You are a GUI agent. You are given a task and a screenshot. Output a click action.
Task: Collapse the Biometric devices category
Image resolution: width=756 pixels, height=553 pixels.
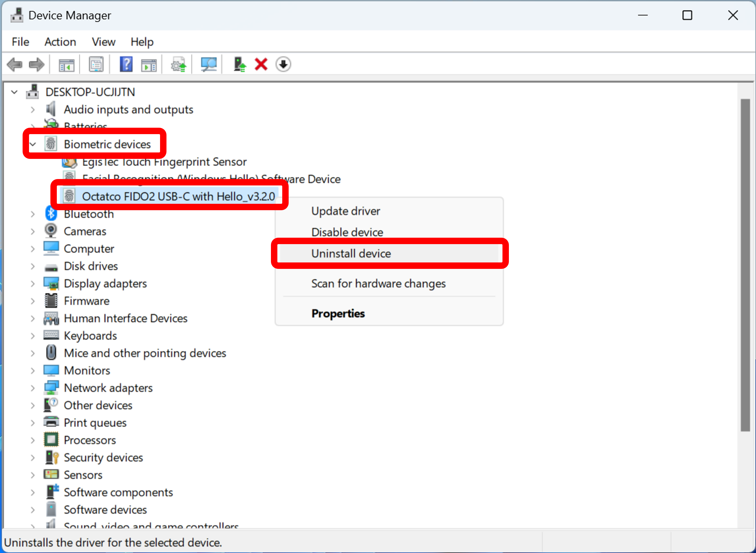click(33, 144)
